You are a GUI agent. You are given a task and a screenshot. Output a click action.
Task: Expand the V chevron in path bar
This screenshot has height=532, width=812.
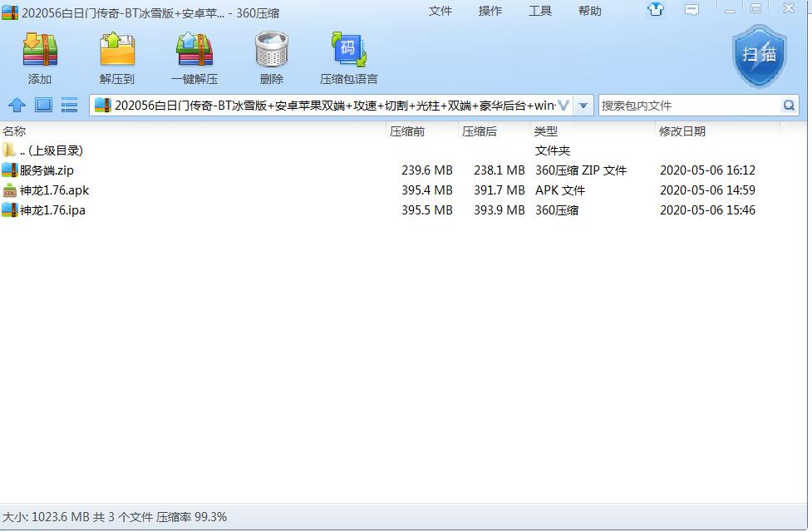(563, 106)
